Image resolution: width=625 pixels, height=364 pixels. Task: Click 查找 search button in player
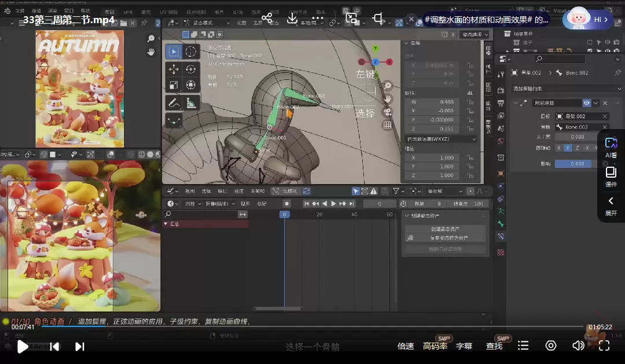point(494,346)
